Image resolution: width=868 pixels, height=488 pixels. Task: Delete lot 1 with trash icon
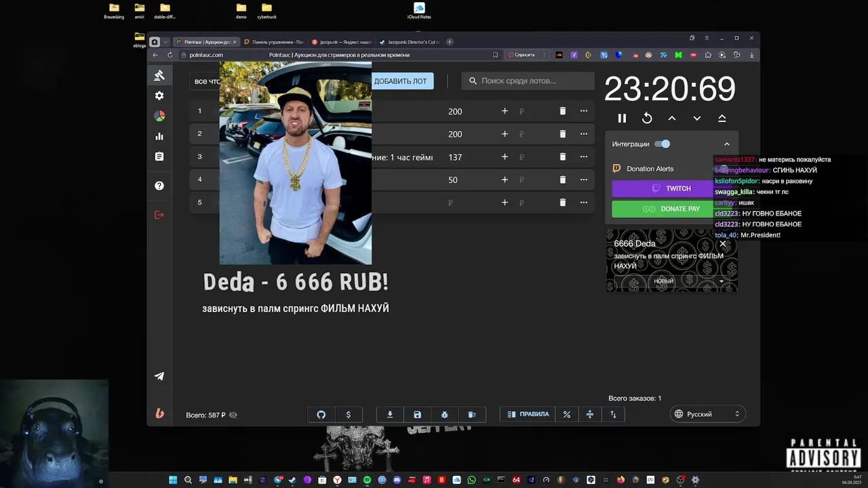562,111
